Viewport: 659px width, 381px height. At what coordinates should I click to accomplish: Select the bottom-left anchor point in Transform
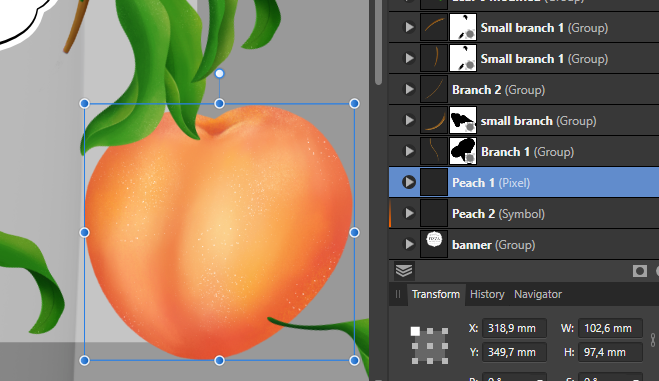click(415, 361)
